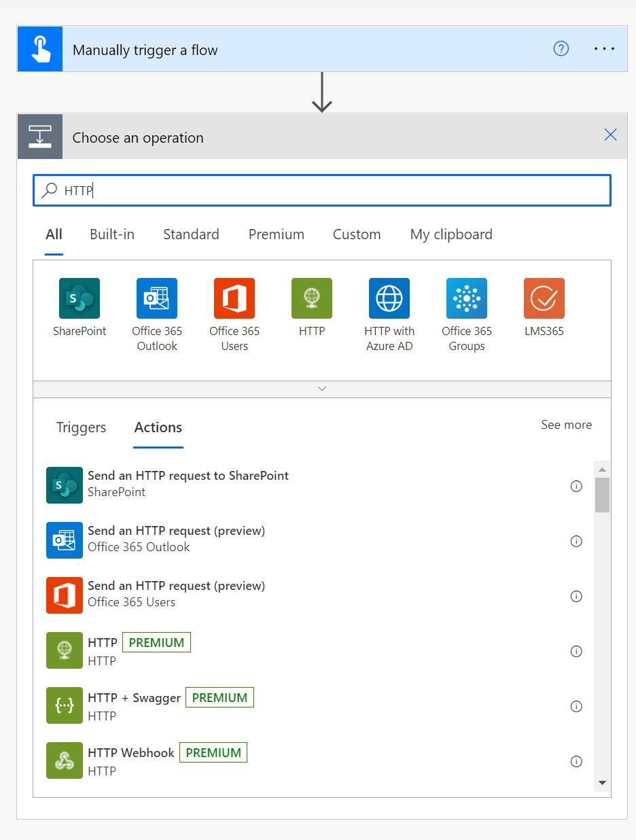Image resolution: width=636 pixels, height=840 pixels.
Task: Select the green HTTP connector icon
Action: click(x=312, y=298)
